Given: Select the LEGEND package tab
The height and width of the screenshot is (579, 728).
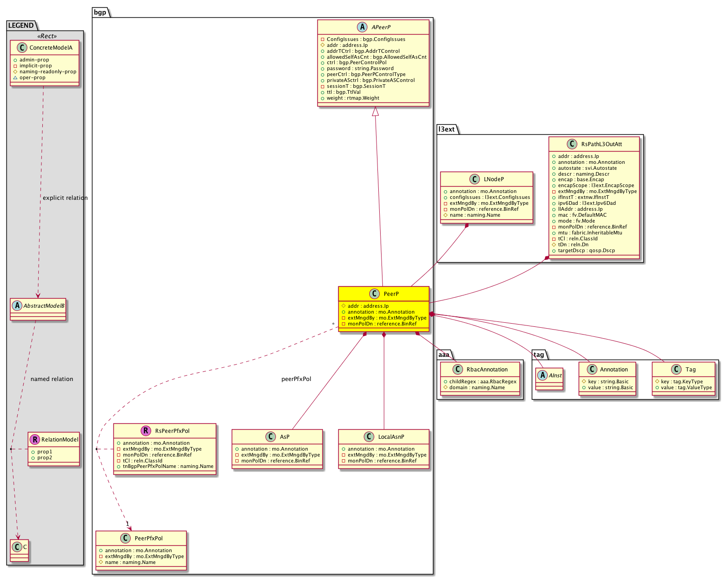Looking at the screenshot, I should click(21, 25).
